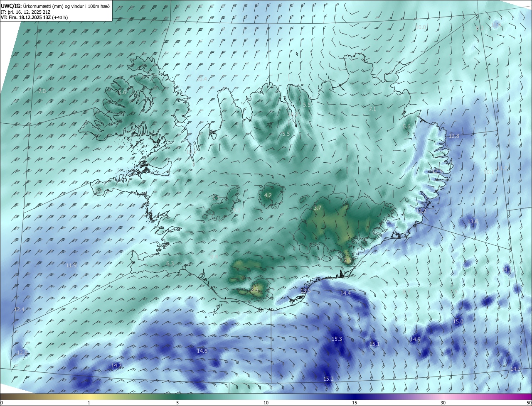Click the 15.2 value label
Screen dimensions: 532x406
pyautogui.click(x=328, y=379)
